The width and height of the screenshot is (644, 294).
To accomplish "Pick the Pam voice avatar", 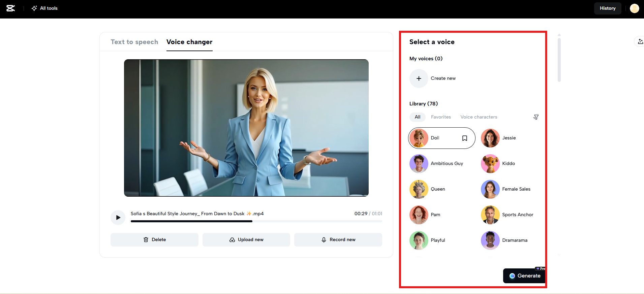I will (419, 215).
